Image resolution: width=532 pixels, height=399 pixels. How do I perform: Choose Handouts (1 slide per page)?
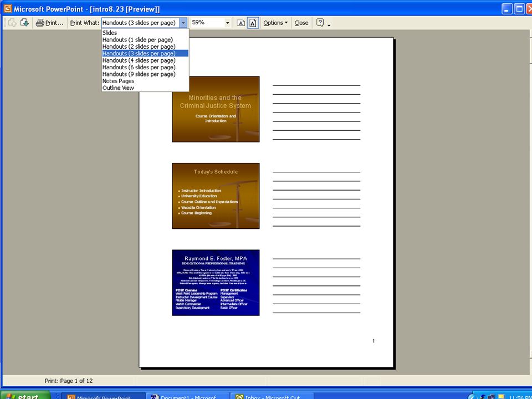(145, 40)
